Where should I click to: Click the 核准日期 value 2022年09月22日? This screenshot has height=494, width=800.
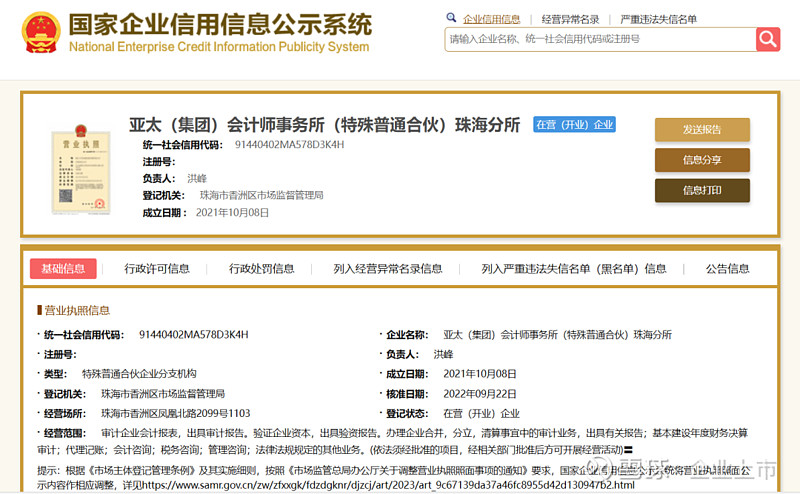click(x=480, y=393)
